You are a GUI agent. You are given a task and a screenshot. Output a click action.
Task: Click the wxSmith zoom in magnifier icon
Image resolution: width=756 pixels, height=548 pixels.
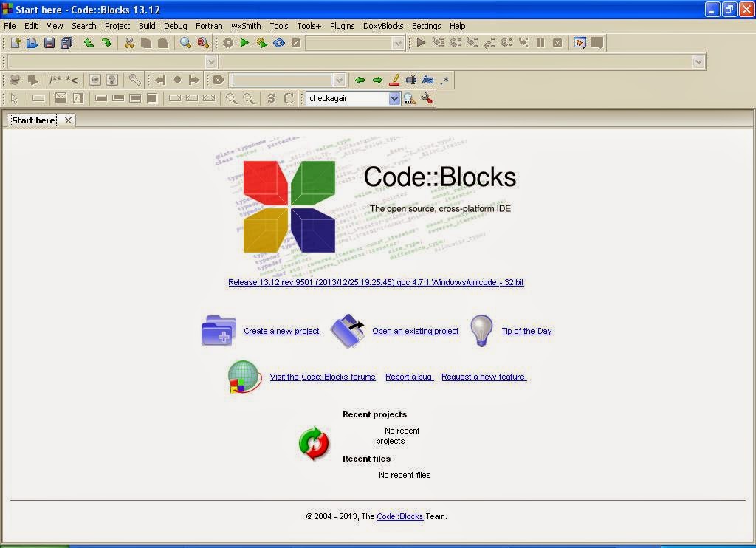231,98
